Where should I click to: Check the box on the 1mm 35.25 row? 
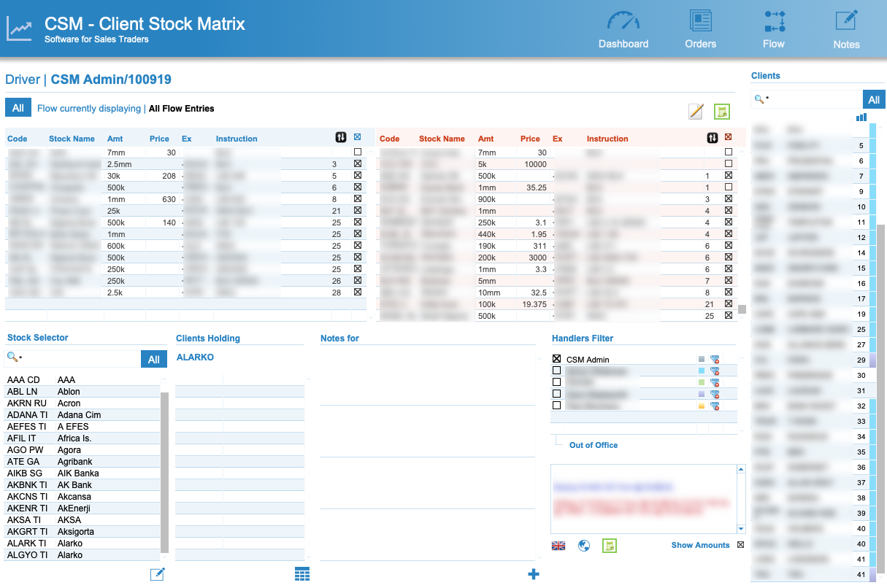[729, 187]
